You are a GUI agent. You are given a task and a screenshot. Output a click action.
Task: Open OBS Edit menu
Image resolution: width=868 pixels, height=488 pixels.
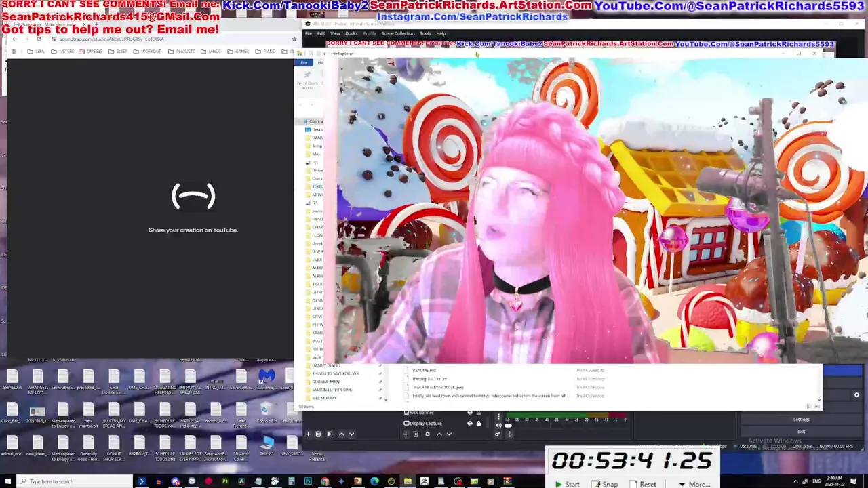click(321, 33)
